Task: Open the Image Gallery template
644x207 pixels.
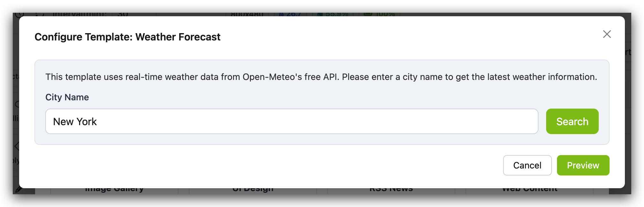Action: pos(114,190)
